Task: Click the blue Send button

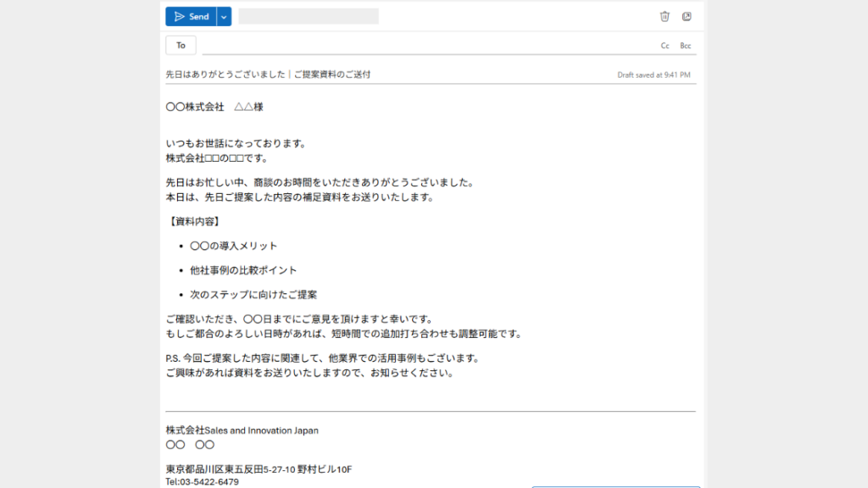Action: pyautogui.click(x=191, y=17)
